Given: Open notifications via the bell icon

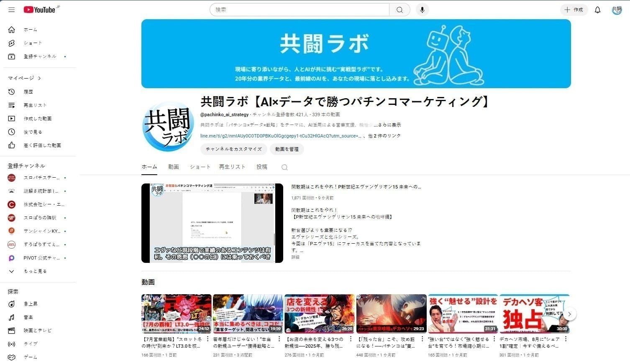Looking at the screenshot, I should (x=597, y=10).
